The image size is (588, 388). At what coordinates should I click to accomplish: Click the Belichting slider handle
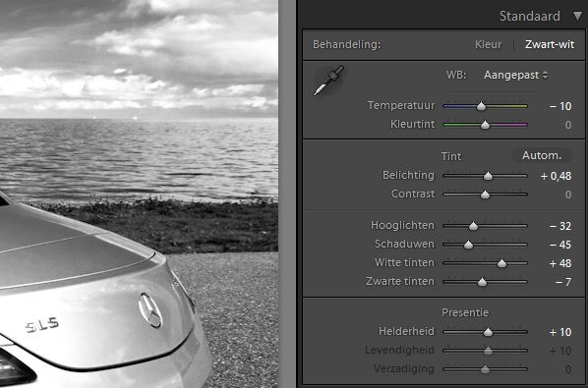tap(488, 176)
